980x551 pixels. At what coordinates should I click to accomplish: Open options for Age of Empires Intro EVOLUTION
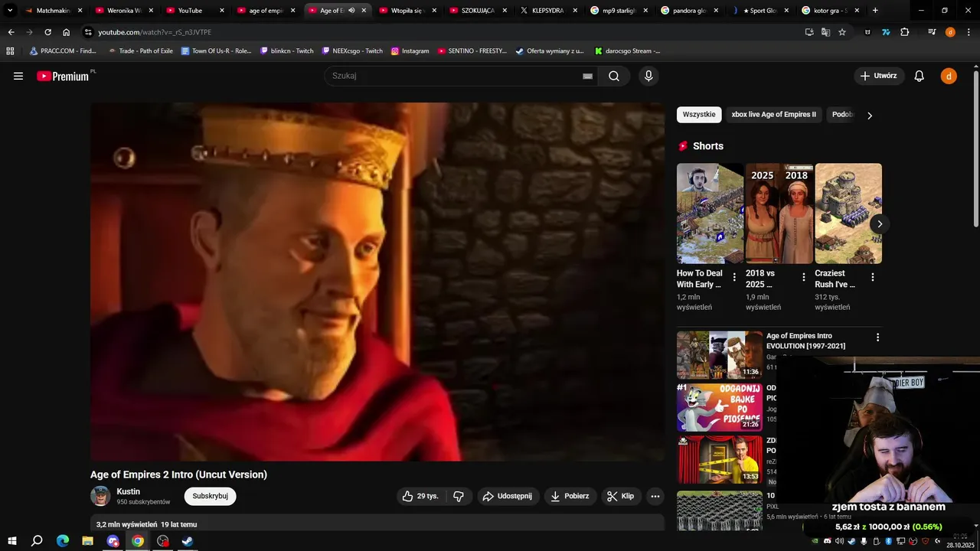pos(877,337)
